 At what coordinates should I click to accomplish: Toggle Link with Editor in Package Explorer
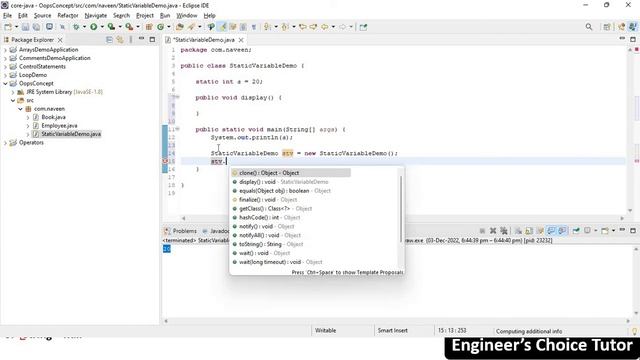(120, 40)
